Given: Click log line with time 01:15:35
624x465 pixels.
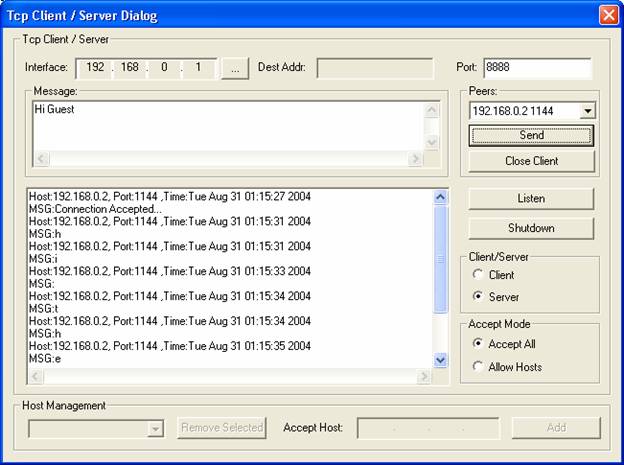Looking at the screenshot, I should (x=170, y=346).
